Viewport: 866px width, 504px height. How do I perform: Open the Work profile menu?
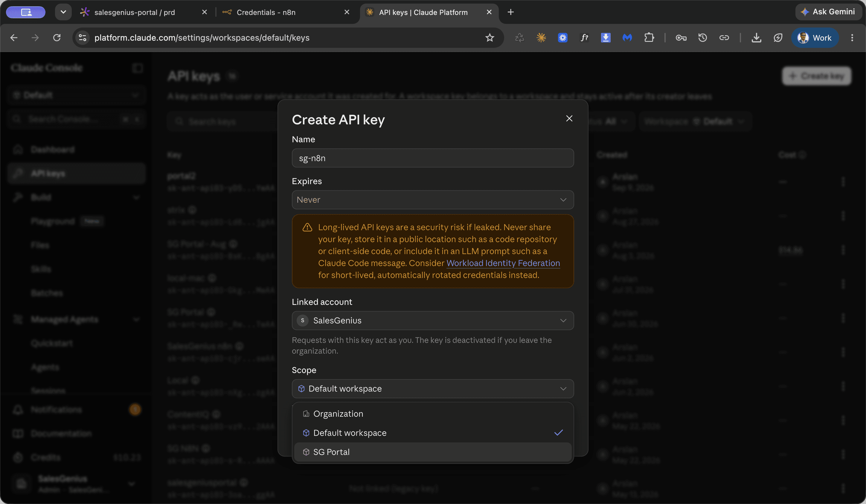(815, 38)
